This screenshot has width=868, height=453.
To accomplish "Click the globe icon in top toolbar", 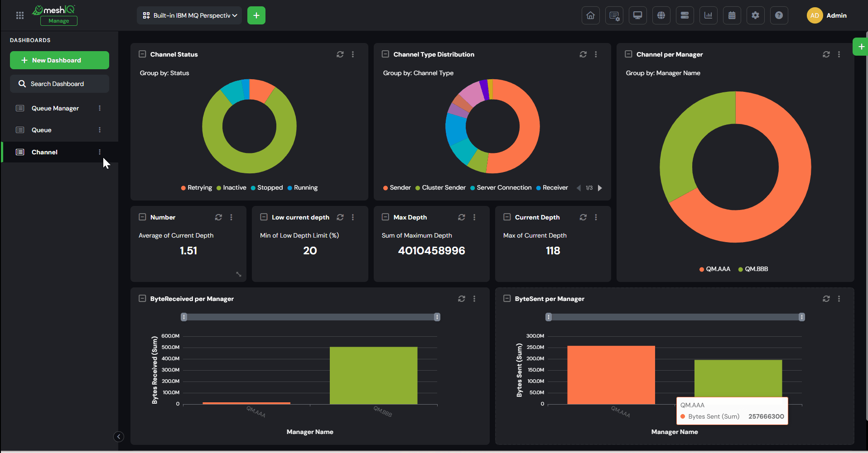I will click(x=661, y=15).
